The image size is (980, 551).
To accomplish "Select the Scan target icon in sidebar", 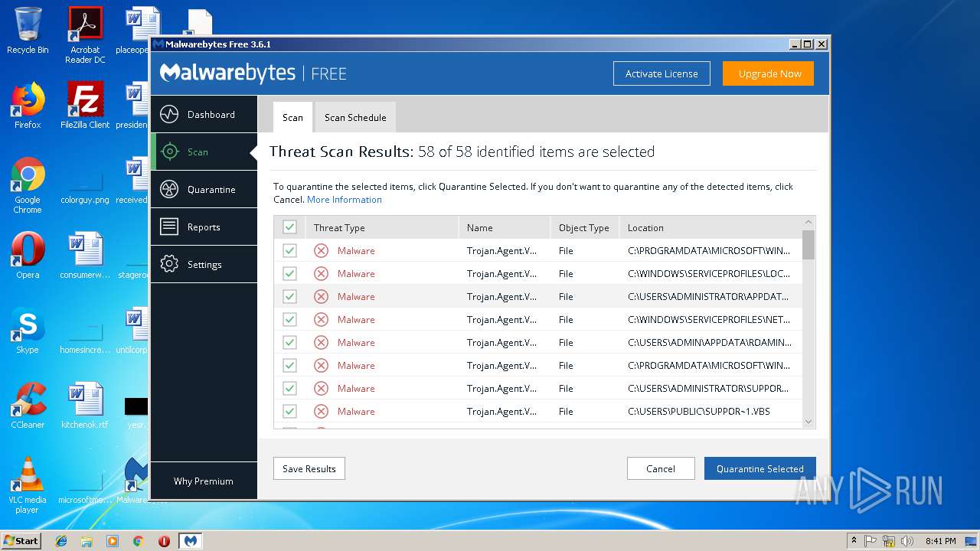I will pyautogui.click(x=169, y=152).
